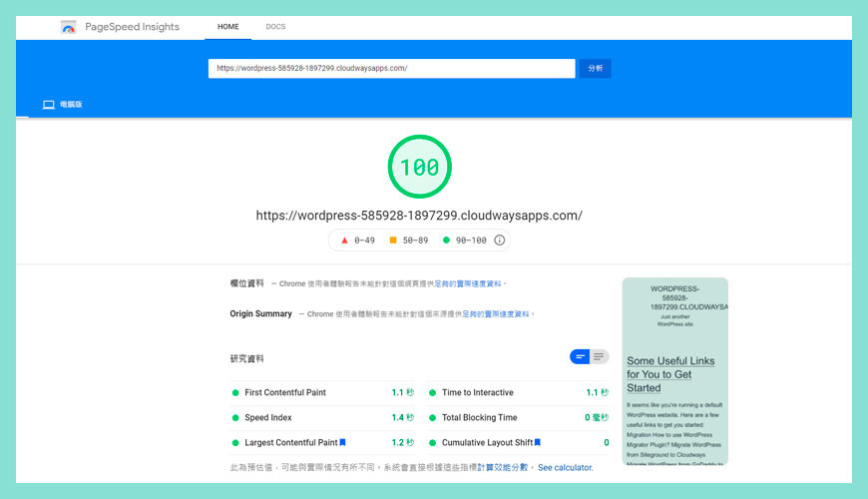Image resolution: width=868 pixels, height=499 pixels.
Task: Click bookmark icon beside Largest Contentful Paint
Action: [342, 442]
